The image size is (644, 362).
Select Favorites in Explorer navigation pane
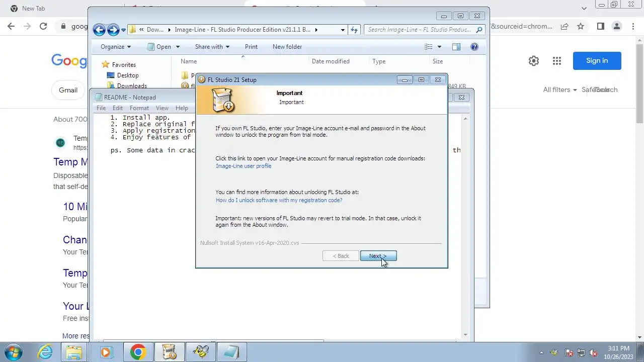click(x=124, y=65)
